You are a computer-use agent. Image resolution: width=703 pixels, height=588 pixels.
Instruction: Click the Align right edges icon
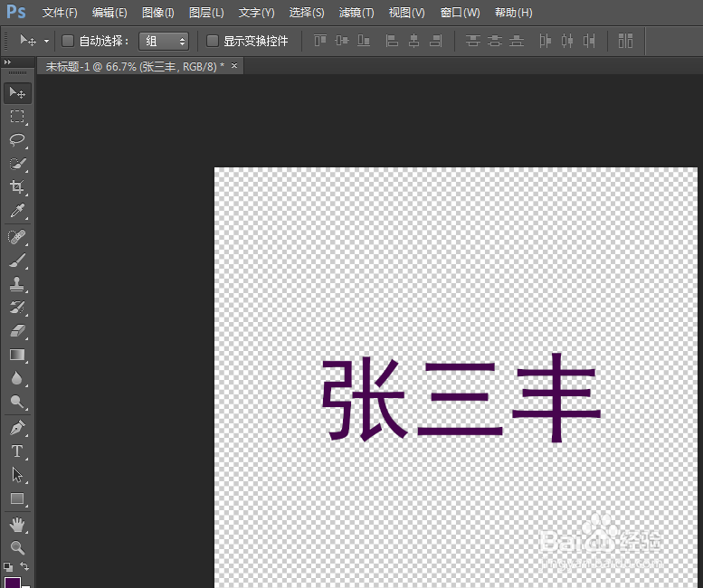[436, 41]
